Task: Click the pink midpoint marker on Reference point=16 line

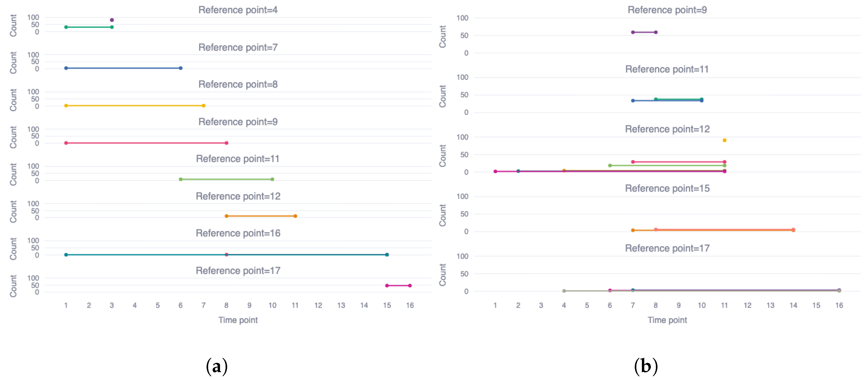Action: [x=226, y=255]
